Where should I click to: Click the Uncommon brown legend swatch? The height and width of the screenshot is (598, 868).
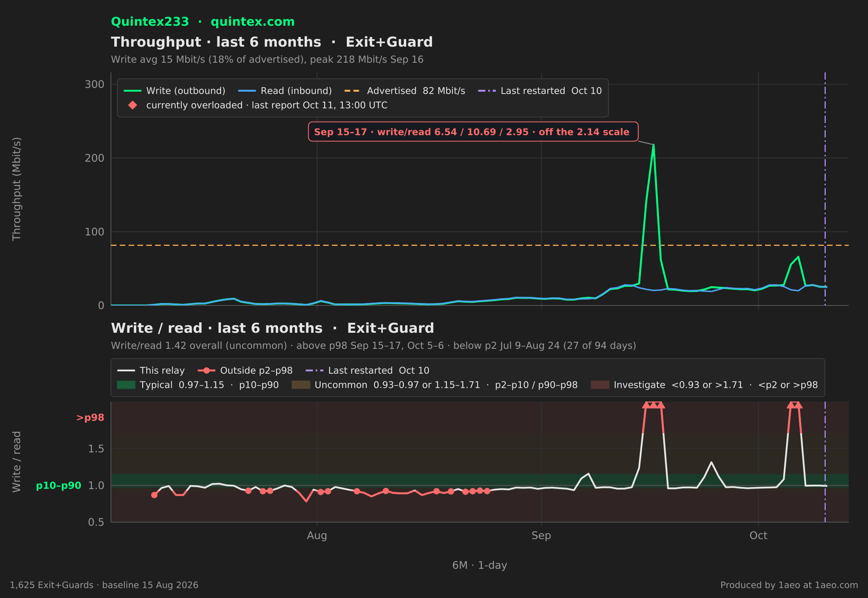click(x=301, y=385)
